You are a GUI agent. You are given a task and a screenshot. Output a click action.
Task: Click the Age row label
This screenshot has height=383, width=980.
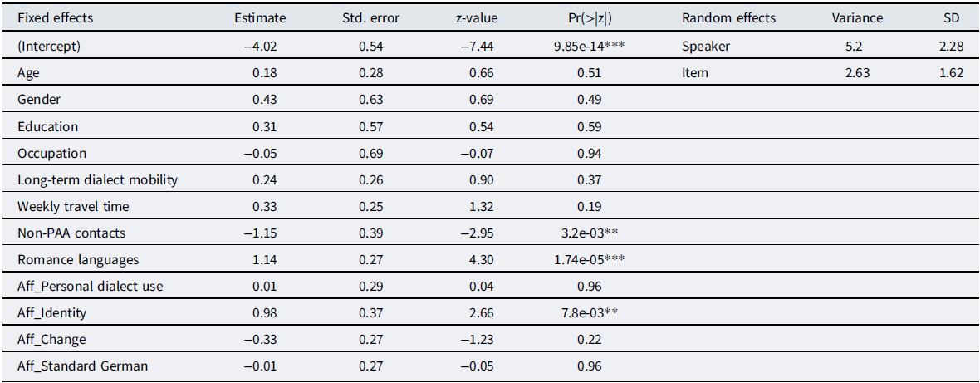pyautogui.click(x=28, y=73)
